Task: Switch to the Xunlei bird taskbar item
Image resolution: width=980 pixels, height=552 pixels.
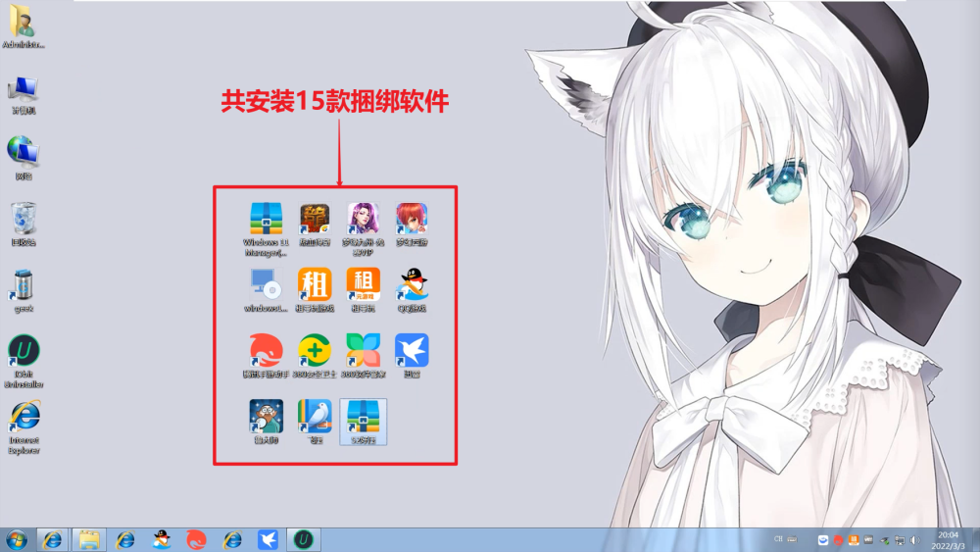Action: pyautogui.click(x=268, y=539)
